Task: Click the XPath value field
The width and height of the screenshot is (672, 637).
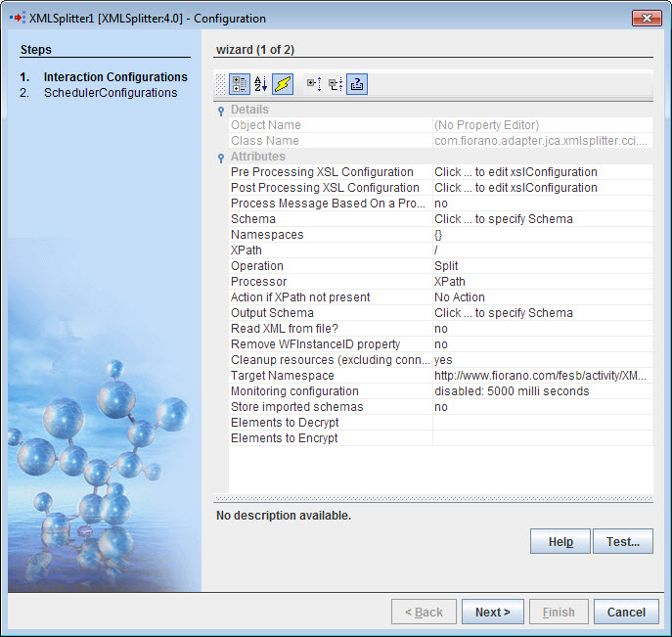Action: pyautogui.click(x=542, y=250)
